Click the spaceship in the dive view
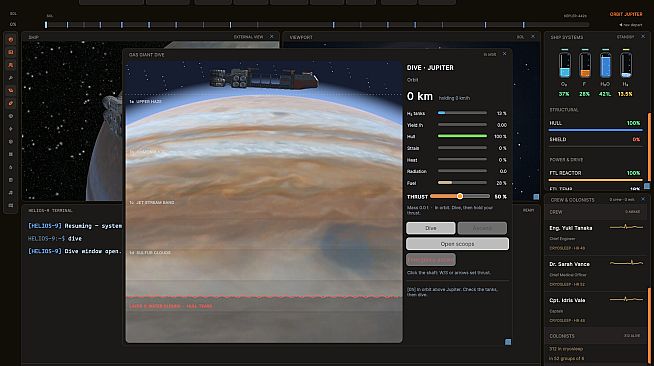Image resolution: width=654 pixels, height=366 pixels. [264, 78]
